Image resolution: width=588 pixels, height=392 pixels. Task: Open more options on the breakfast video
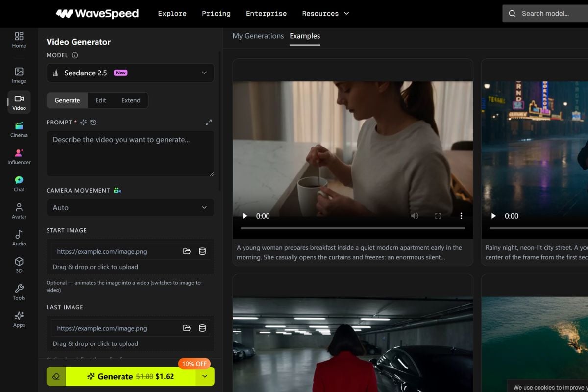pos(461,216)
